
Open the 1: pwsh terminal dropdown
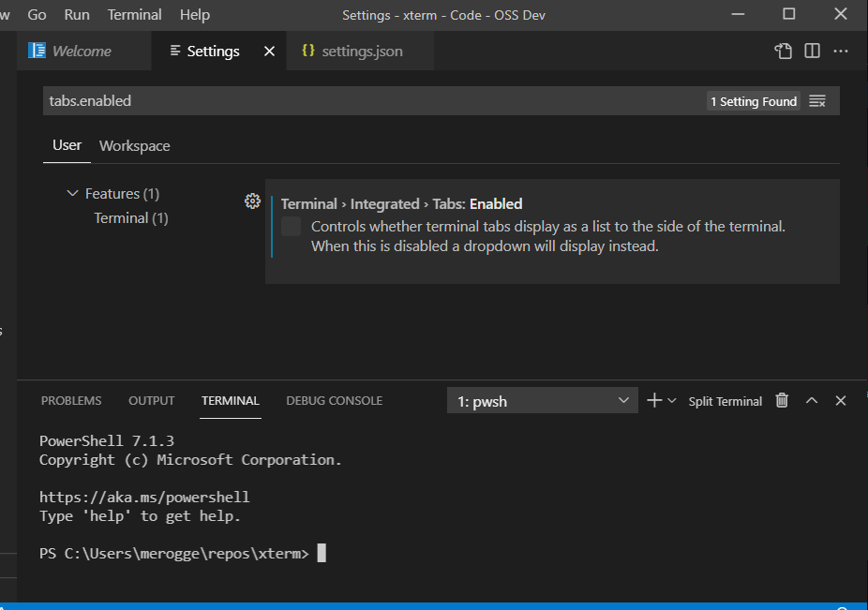pyautogui.click(x=542, y=400)
